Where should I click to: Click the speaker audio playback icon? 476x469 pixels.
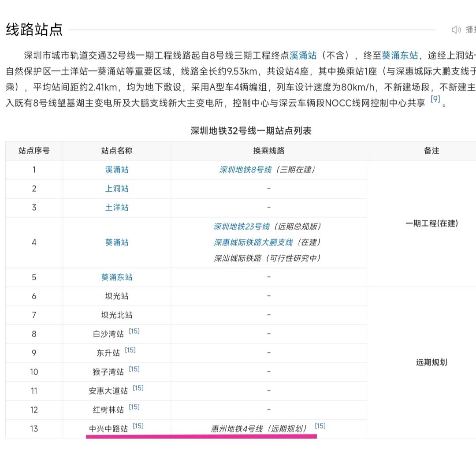tap(456, 30)
